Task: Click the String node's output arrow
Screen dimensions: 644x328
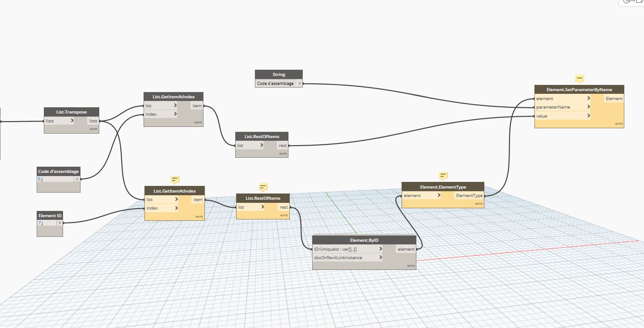Action: [300, 84]
